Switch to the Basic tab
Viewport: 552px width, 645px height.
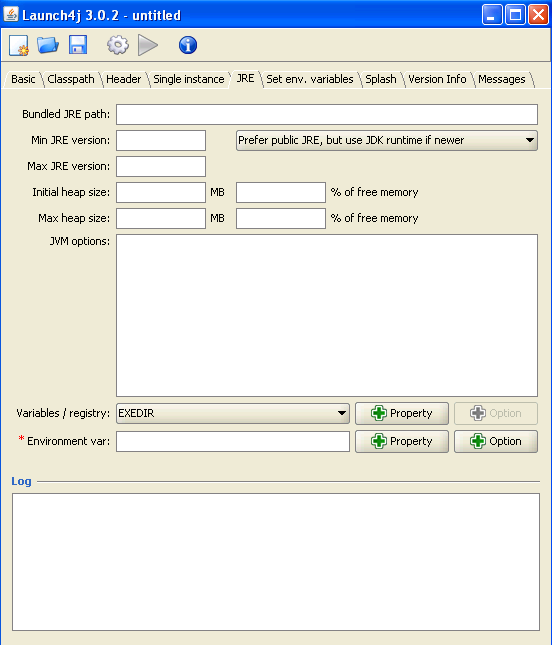point(23,79)
